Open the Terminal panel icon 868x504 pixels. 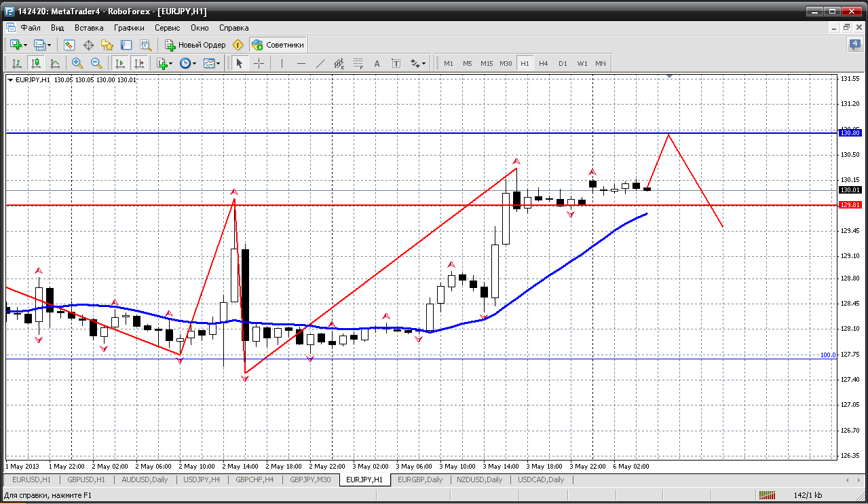pyautogui.click(x=126, y=45)
